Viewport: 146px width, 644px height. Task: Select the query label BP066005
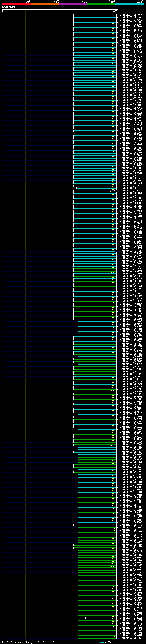click(x=8, y=8)
